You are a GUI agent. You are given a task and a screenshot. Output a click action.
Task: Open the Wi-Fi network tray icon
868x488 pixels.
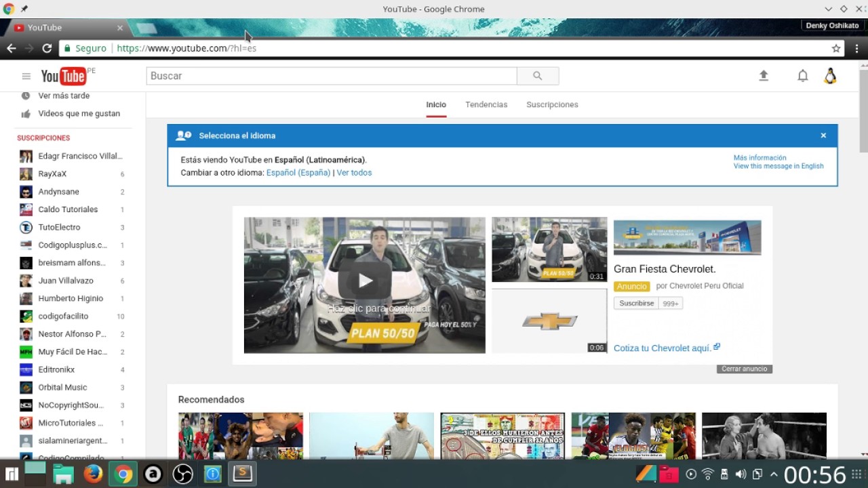tap(707, 474)
